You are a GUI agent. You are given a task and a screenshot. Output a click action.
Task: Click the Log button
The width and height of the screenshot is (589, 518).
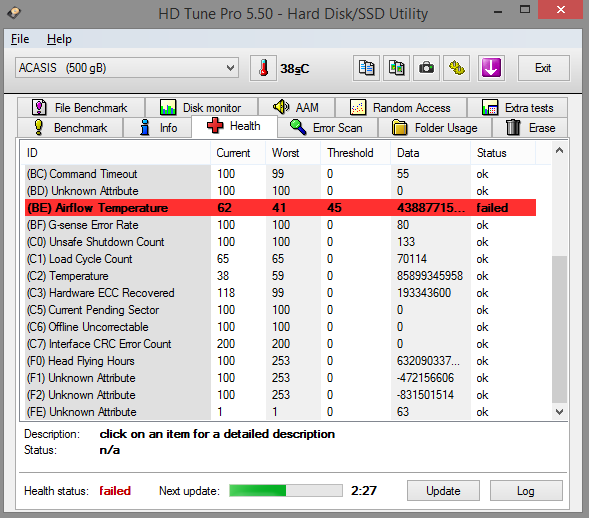pos(526,491)
